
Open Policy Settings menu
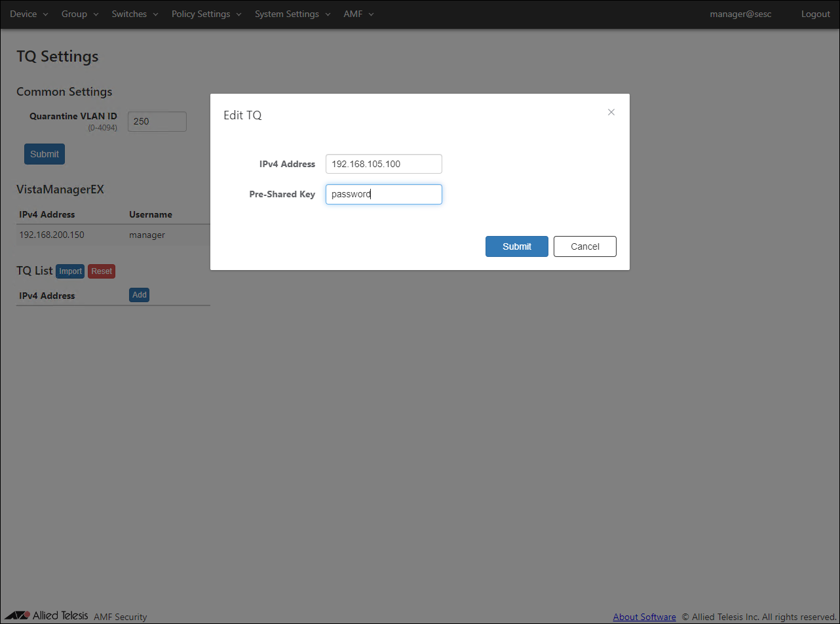click(206, 14)
